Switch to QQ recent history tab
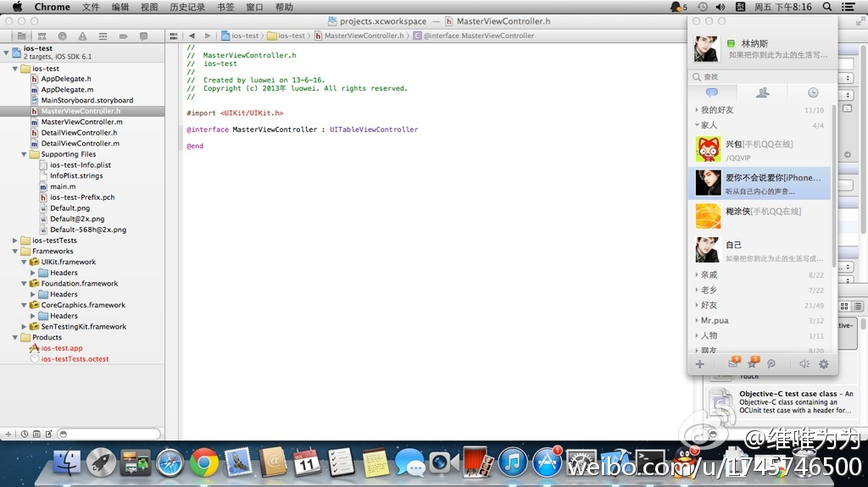868x487 pixels. pos(812,92)
